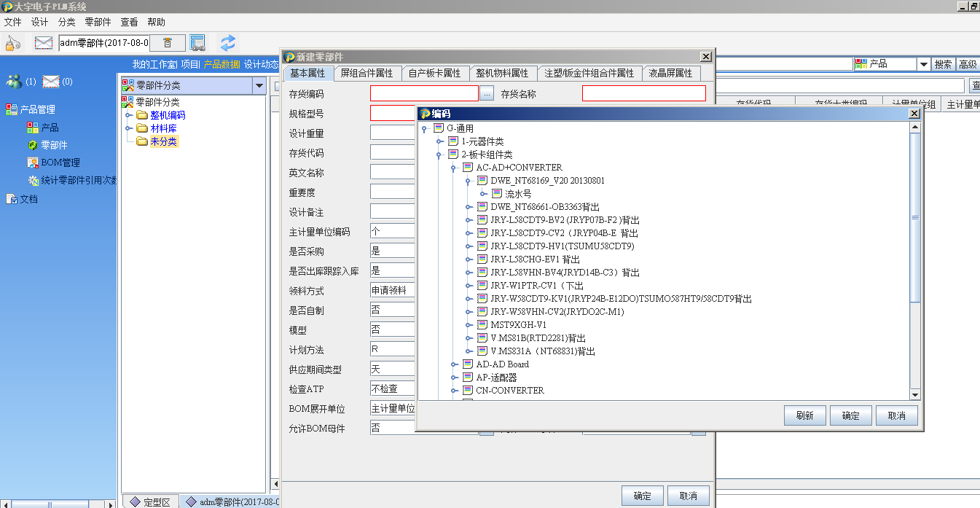
Task: Collapse the G-通用 node
Action: click(x=424, y=129)
